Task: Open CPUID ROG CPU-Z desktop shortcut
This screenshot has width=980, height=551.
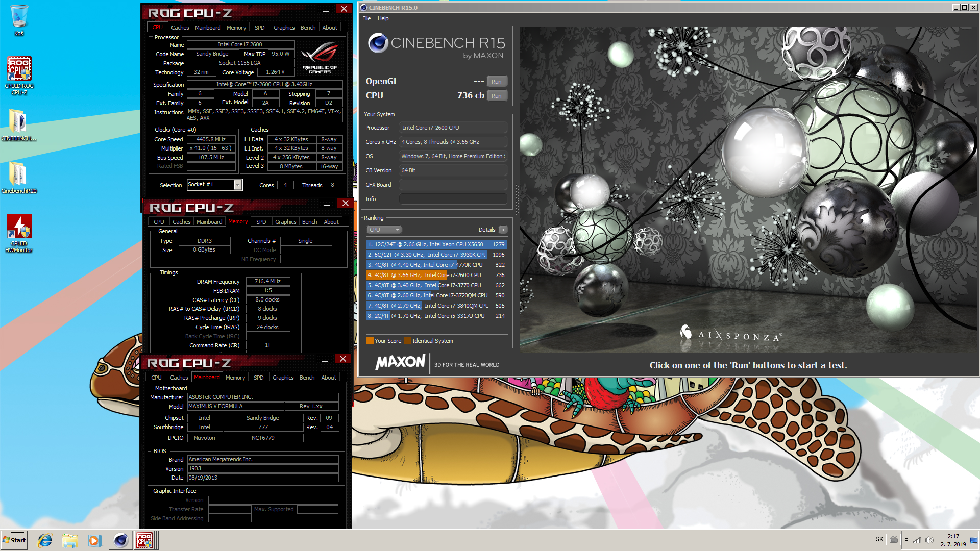Action: point(19,75)
